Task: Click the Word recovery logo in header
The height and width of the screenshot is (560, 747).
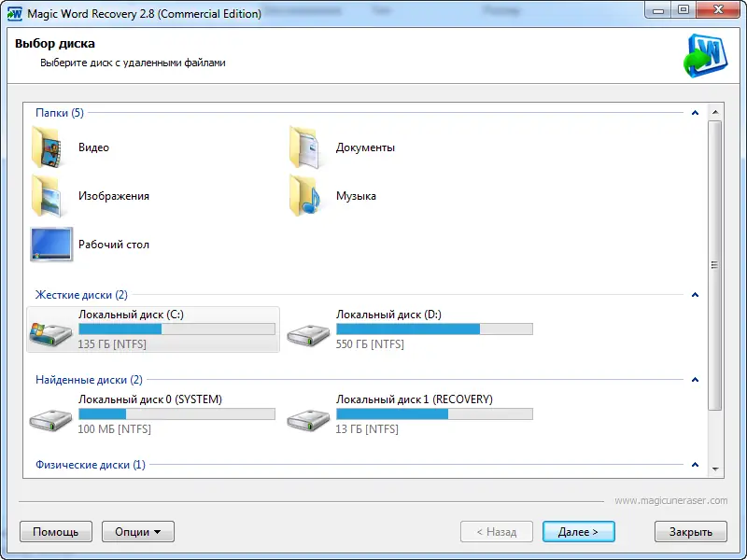Action: (x=705, y=56)
